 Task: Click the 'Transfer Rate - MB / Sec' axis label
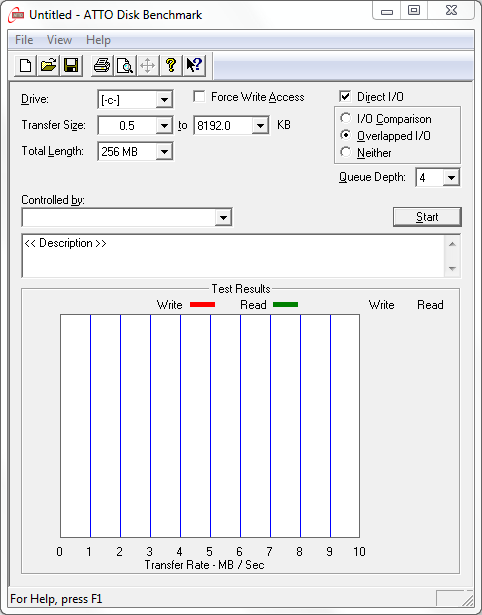click(204, 565)
